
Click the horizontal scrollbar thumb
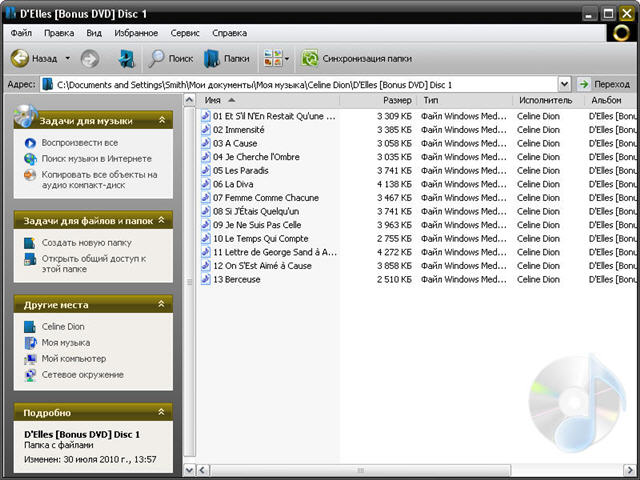click(360, 470)
